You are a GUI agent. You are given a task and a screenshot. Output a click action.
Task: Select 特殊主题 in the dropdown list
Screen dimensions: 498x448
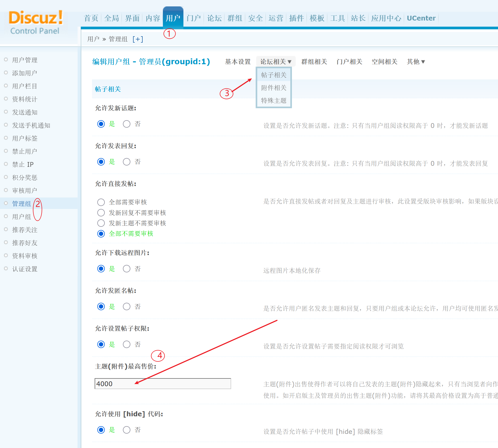pos(274,101)
